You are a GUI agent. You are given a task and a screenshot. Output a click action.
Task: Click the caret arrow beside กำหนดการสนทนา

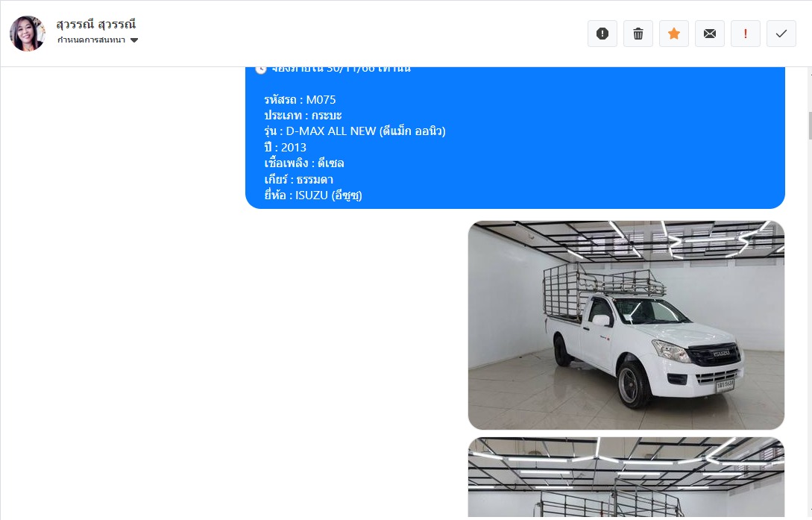(134, 40)
